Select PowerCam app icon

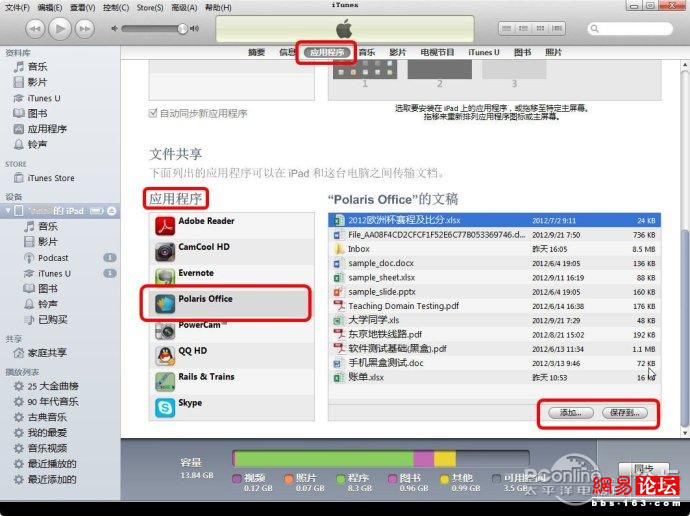[165, 331]
